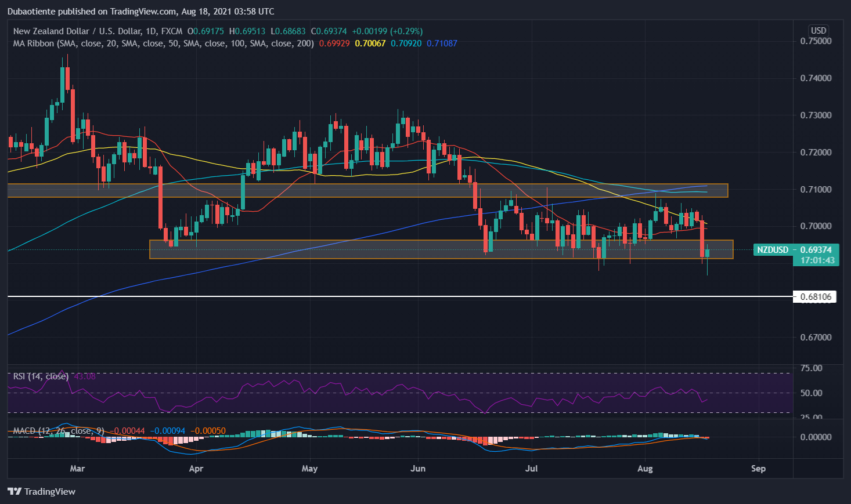Click the 0.68106 horizontal line price label

[x=815, y=297]
